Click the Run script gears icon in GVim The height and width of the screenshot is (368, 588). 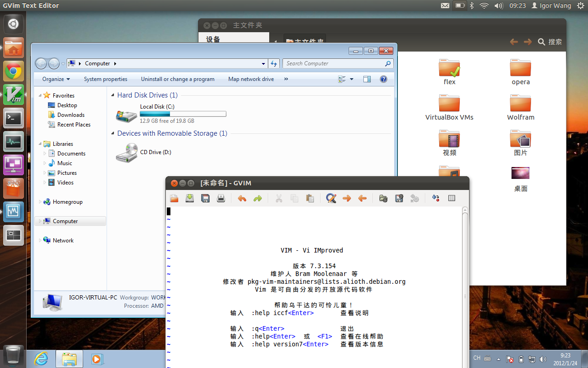coord(415,198)
